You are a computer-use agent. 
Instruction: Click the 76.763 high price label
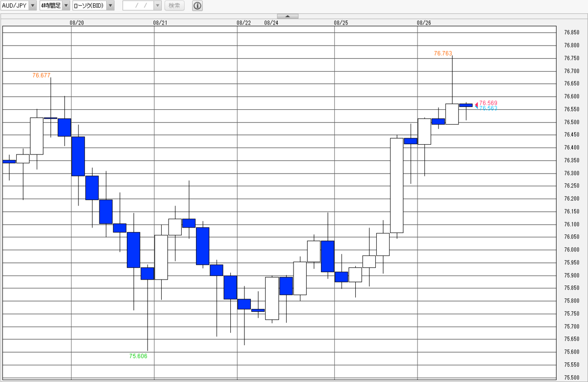point(443,53)
